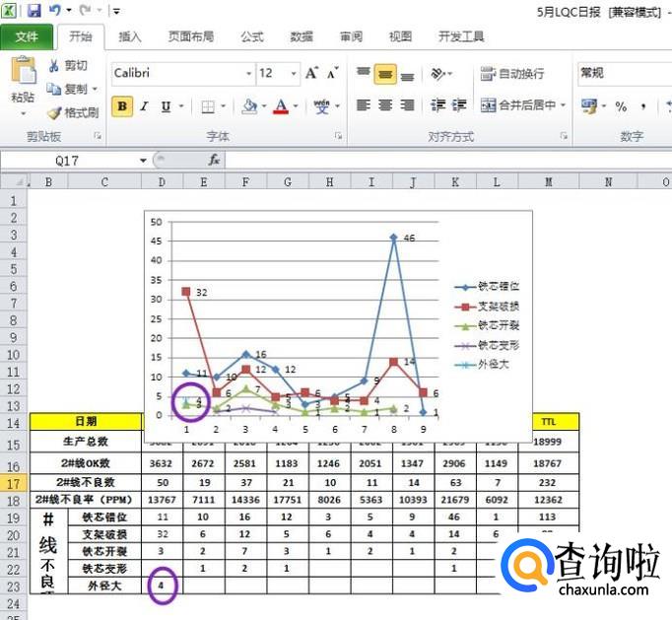Click the number format box showing 常规
This screenshot has width=672, height=620.
[x=624, y=73]
